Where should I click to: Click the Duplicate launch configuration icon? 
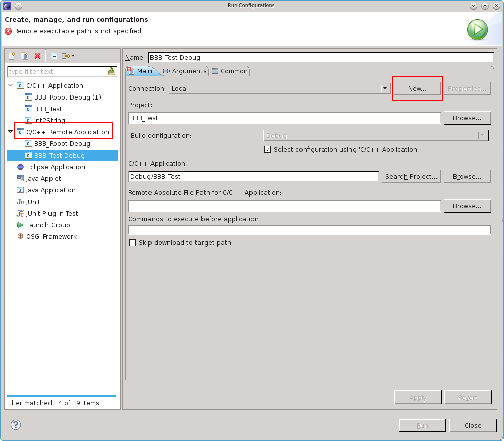coord(24,56)
